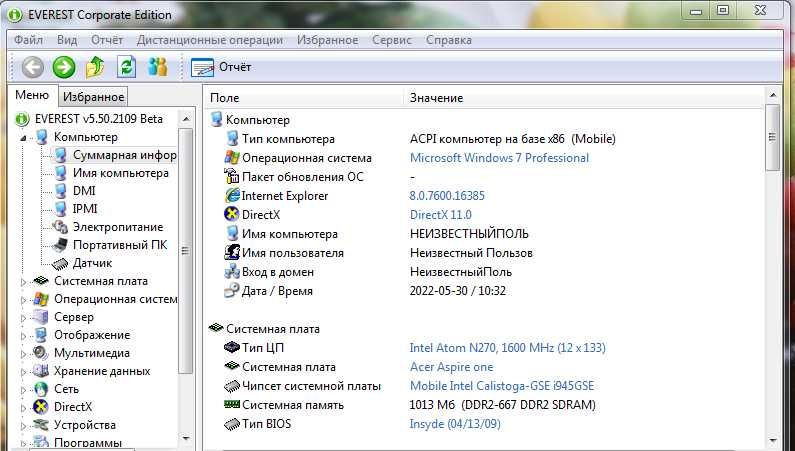The height and width of the screenshot is (451, 795).
Task: Select Электропитание tree item
Action: pos(118,227)
